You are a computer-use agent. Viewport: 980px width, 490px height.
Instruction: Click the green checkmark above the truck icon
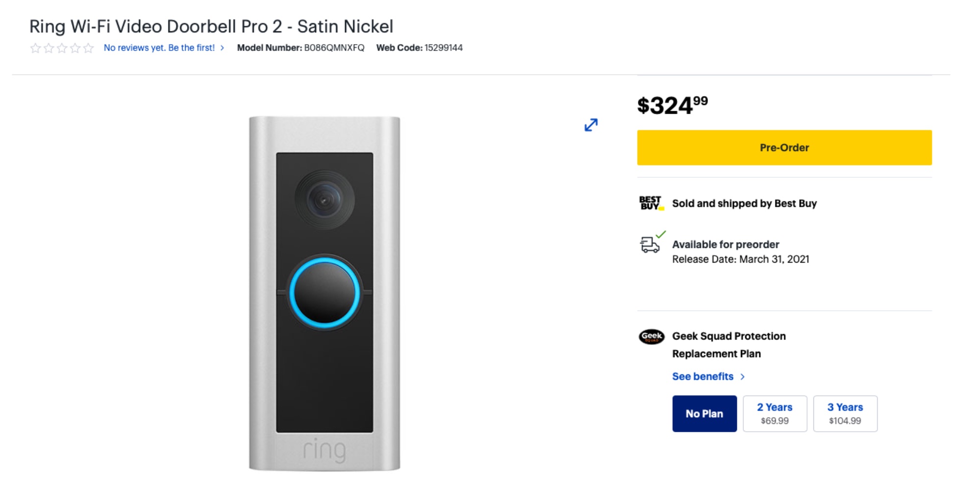click(661, 234)
